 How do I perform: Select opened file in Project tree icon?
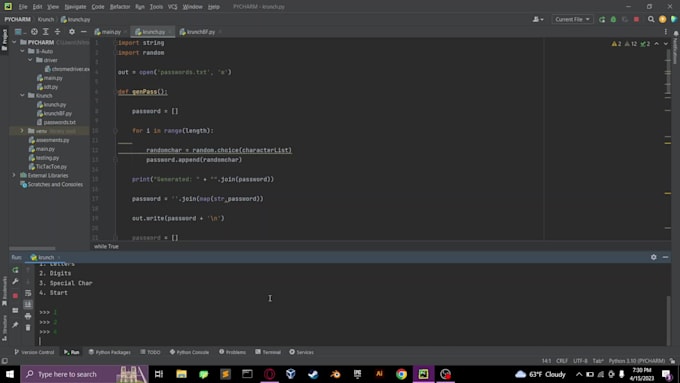(x=34, y=32)
